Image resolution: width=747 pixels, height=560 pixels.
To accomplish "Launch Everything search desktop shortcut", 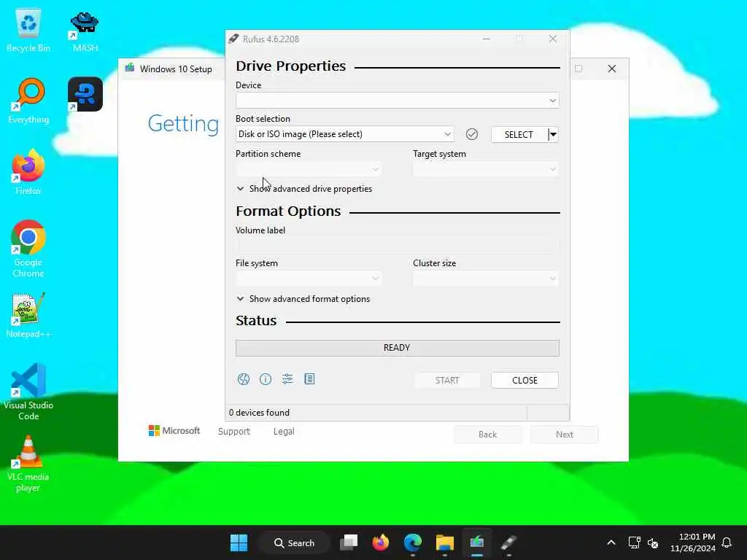I will pyautogui.click(x=28, y=101).
